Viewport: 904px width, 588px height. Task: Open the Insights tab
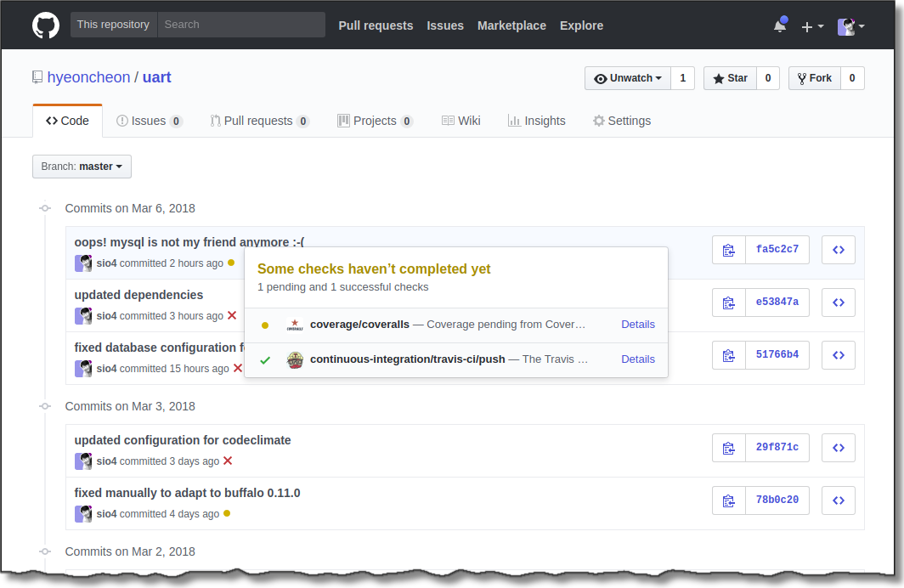coord(536,121)
